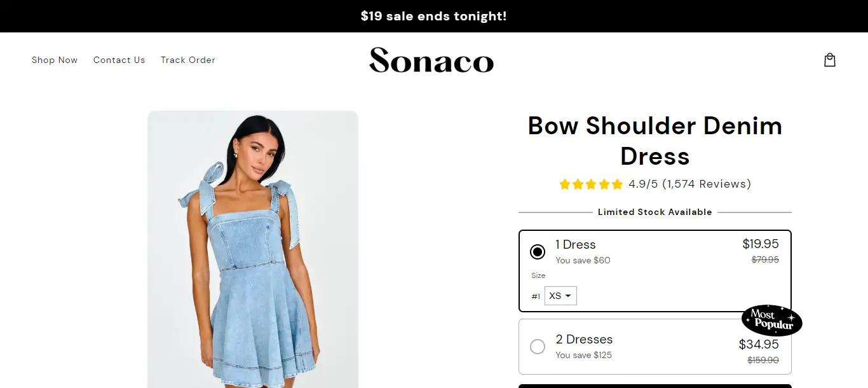Viewport: 868px width, 388px height.
Task: Click the $19 sale announcement banner
Action: pyautogui.click(x=434, y=16)
